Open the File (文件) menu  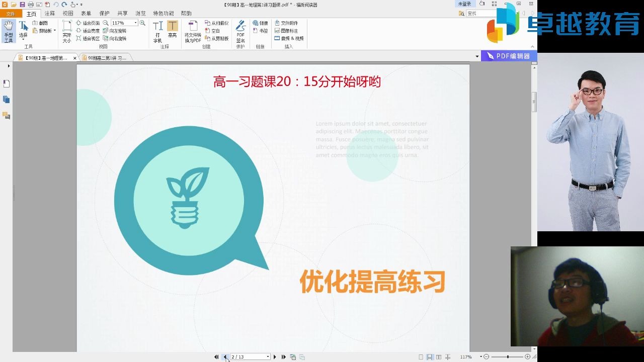tap(11, 14)
